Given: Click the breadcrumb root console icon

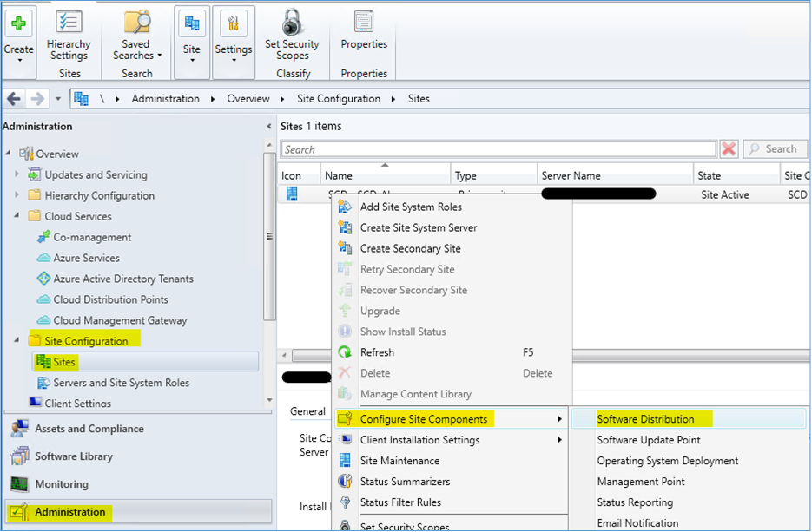Looking at the screenshot, I should tap(81, 98).
